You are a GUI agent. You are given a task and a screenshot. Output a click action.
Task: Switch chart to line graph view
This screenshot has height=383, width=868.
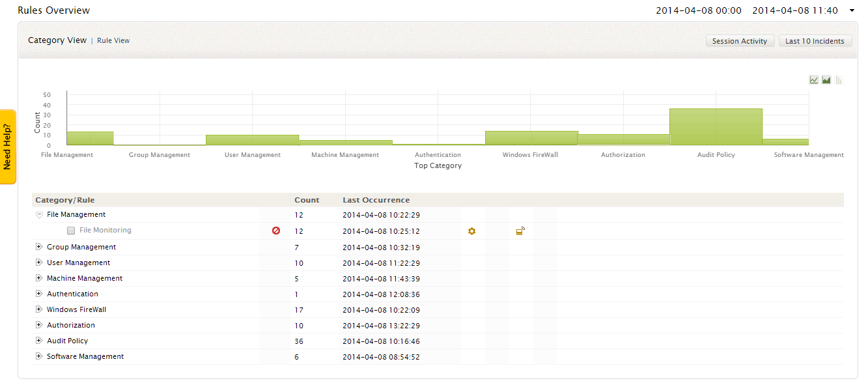813,79
